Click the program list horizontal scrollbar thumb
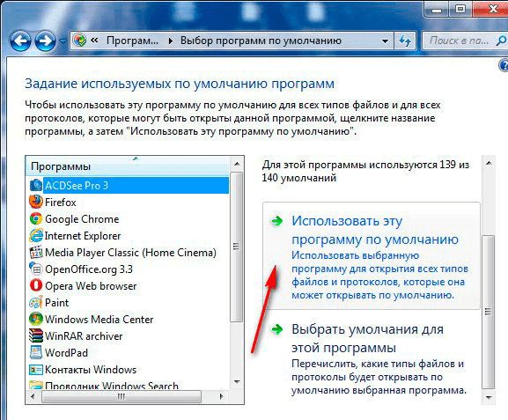Viewport: 508px width, 420px height. (x=121, y=396)
